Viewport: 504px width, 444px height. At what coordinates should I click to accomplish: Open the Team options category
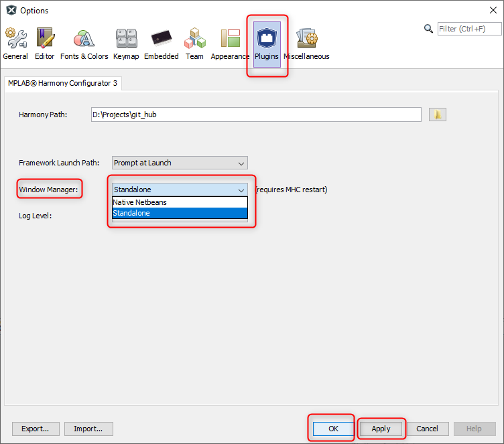tap(194, 44)
